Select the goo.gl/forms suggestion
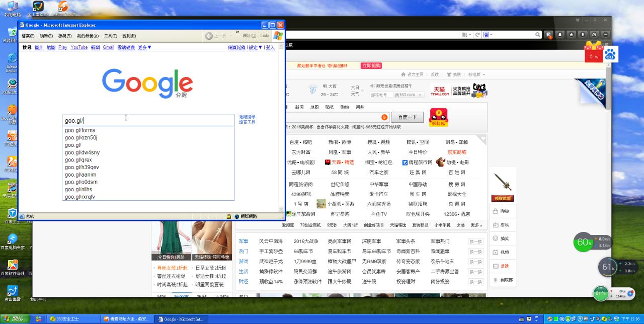644x324 pixels. [x=80, y=130]
